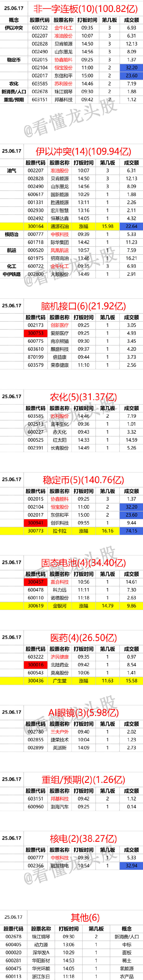Click concept cell 稀土
Viewport: 143px width, 980px height.
click(127, 961)
